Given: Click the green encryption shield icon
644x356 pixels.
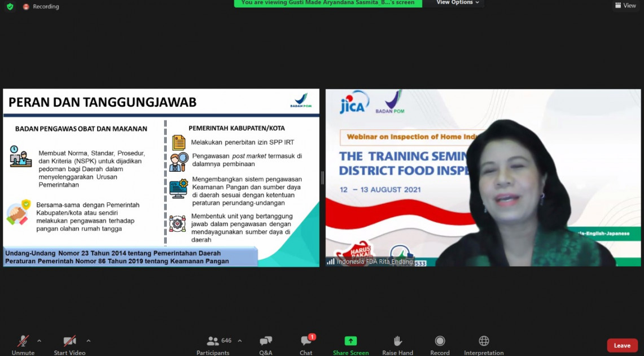Looking at the screenshot, I should [10, 6].
